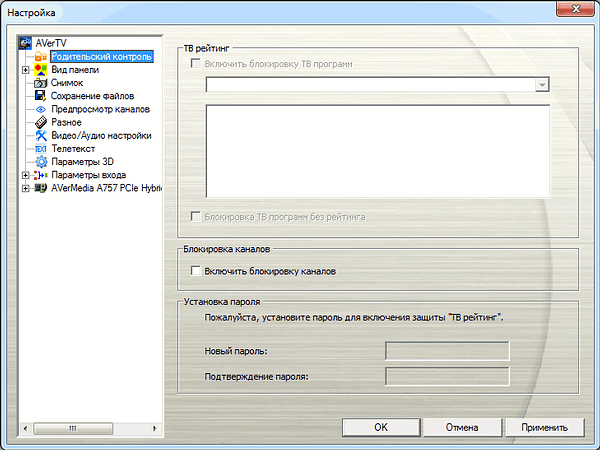
Task: Select Параметры входа in the tree
Action: pos(88,175)
